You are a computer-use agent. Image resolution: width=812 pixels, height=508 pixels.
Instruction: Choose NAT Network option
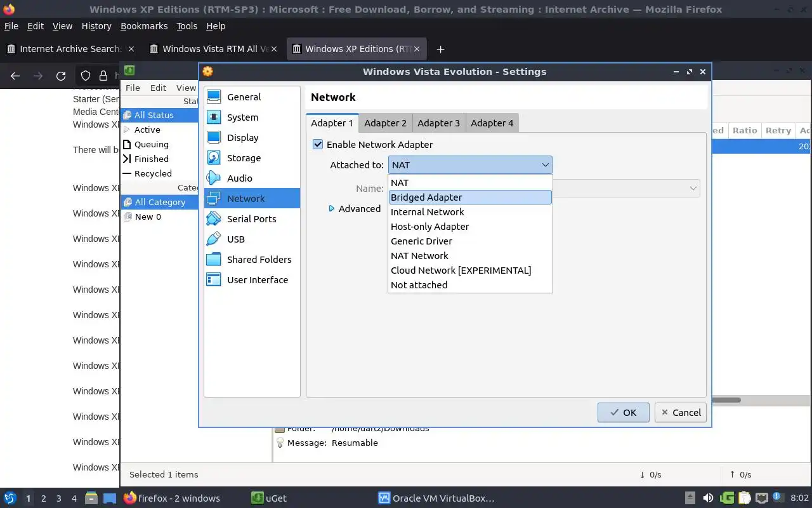pyautogui.click(x=470, y=256)
